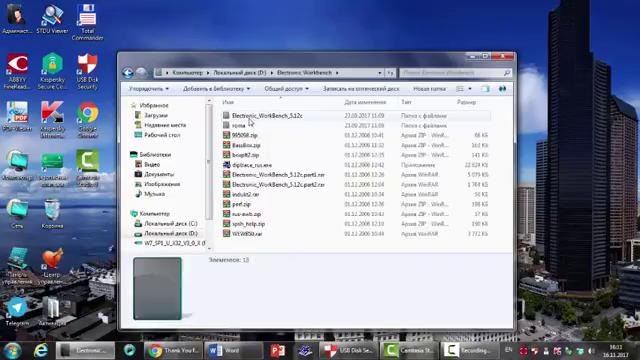Viewport: 640px width, 360px height.
Task: Open the Recycle Bin (Корзина) on desktop
Action: 52,214
